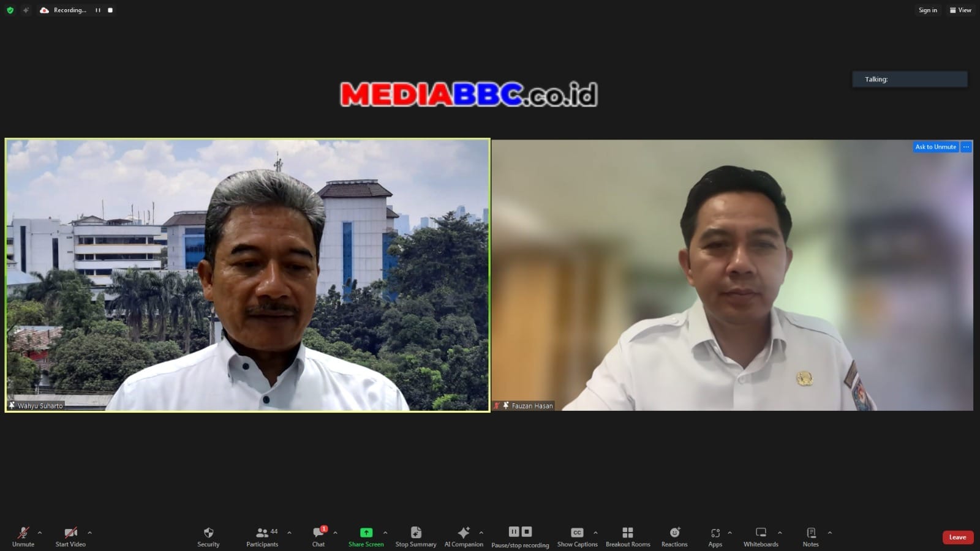Open the Participants panel

(x=262, y=536)
